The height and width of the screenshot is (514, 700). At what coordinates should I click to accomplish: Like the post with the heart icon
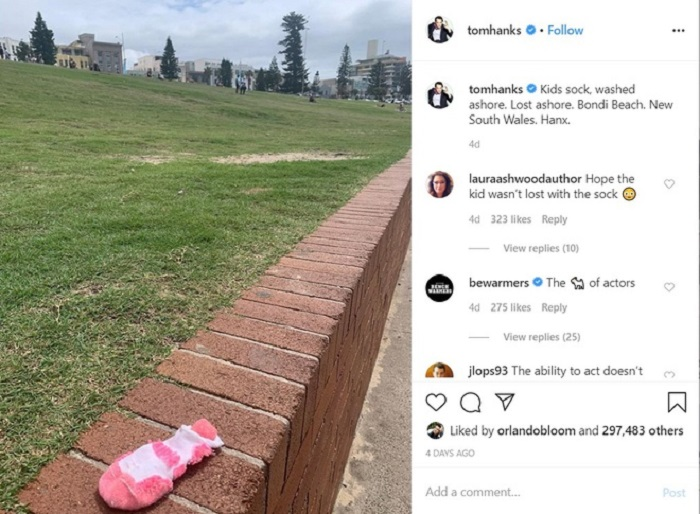tap(436, 402)
